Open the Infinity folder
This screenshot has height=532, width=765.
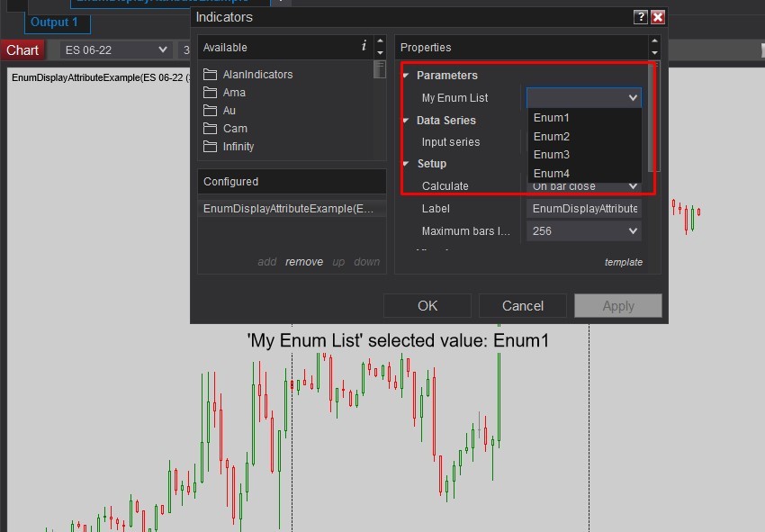[229, 147]
